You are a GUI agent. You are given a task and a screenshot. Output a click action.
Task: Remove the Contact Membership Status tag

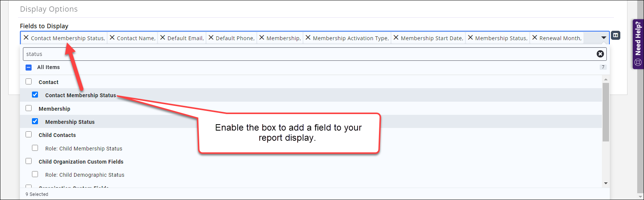26,38
